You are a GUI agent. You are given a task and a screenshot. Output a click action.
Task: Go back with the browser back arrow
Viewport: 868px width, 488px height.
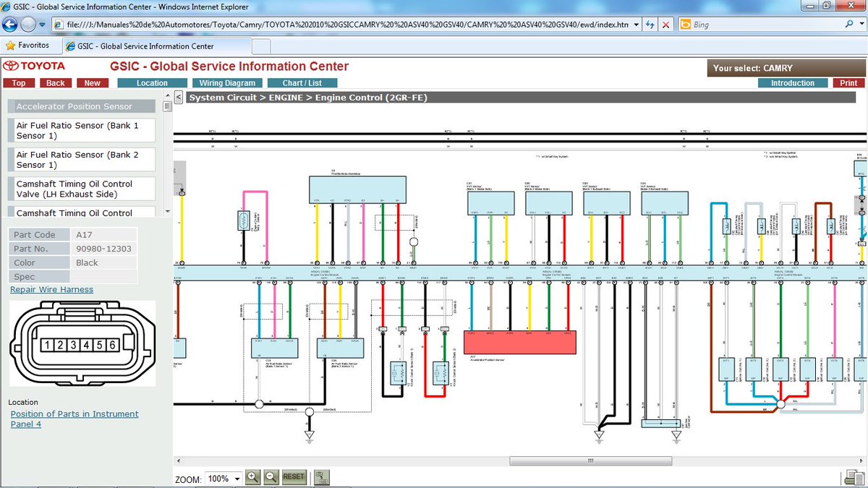(x=10, y=24)
